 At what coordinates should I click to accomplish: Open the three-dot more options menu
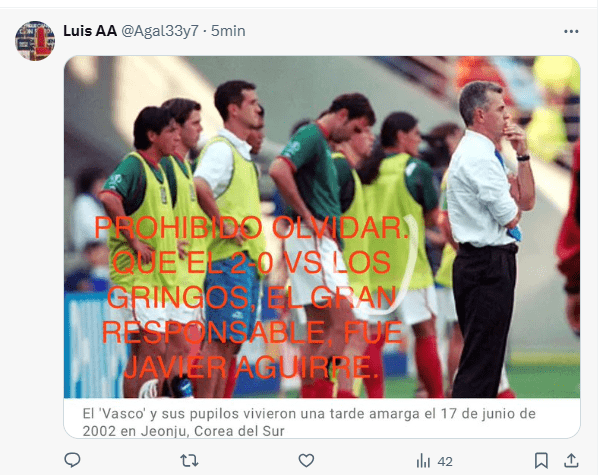(x=571, y=31)
